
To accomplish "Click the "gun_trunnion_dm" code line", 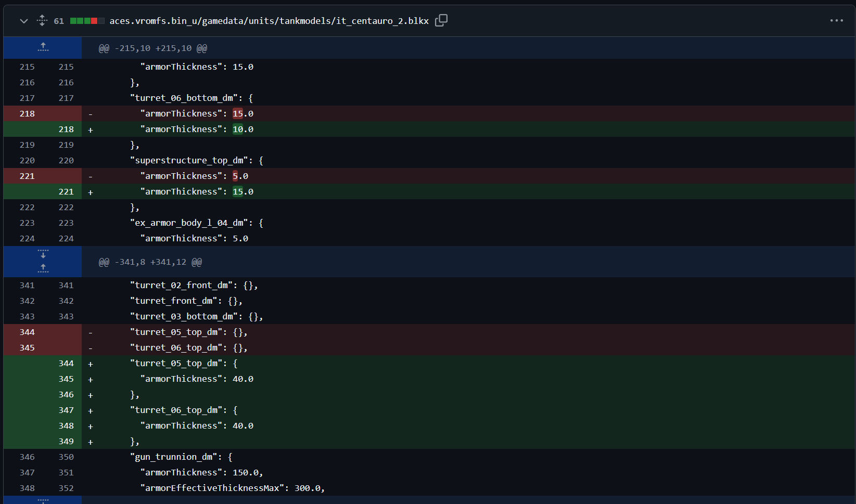I will [x=181, y=457].
